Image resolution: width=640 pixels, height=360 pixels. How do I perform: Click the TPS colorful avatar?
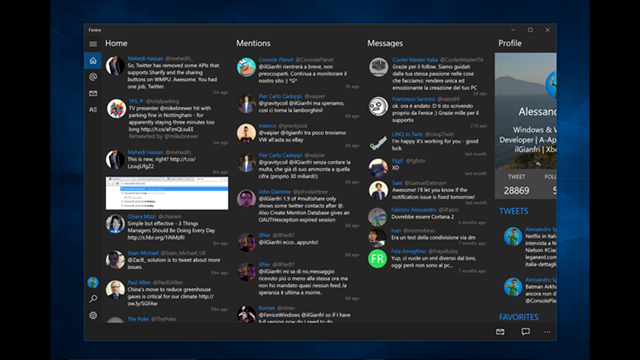[x=116, y=109]
